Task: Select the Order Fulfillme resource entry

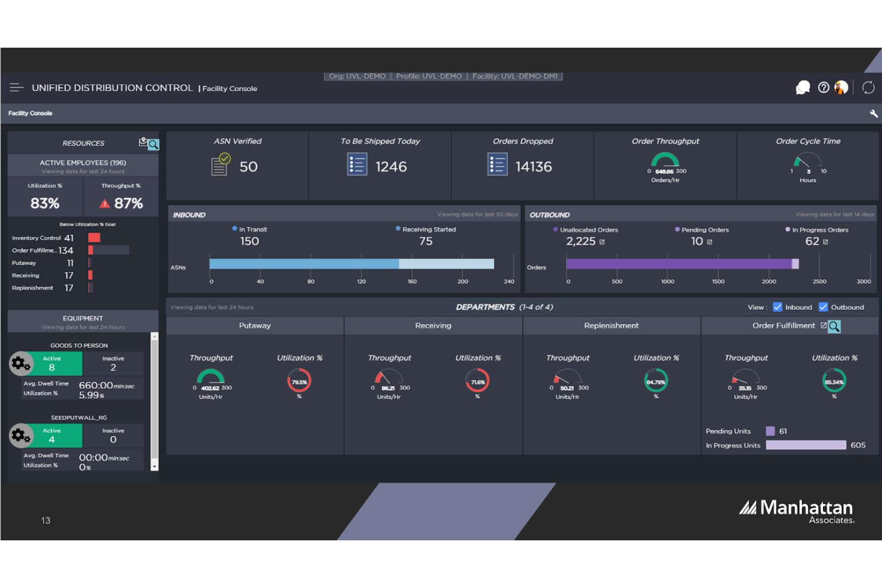Action: 34,250
